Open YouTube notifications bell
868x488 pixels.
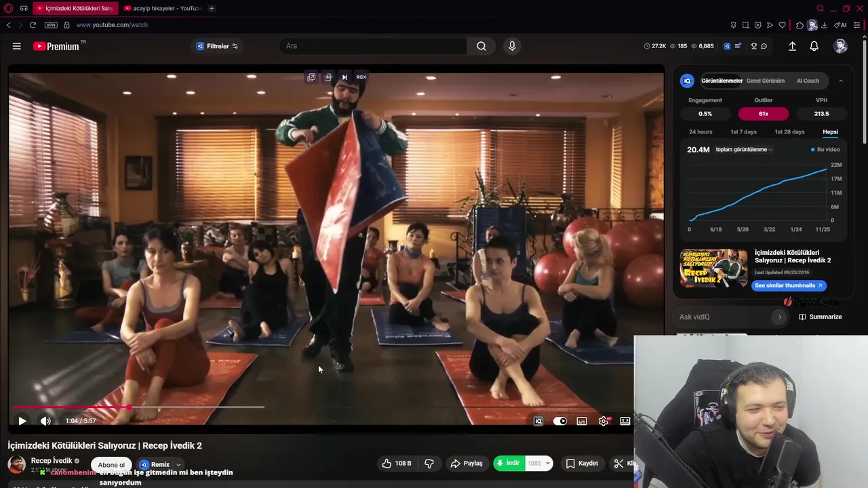[814, 46]
